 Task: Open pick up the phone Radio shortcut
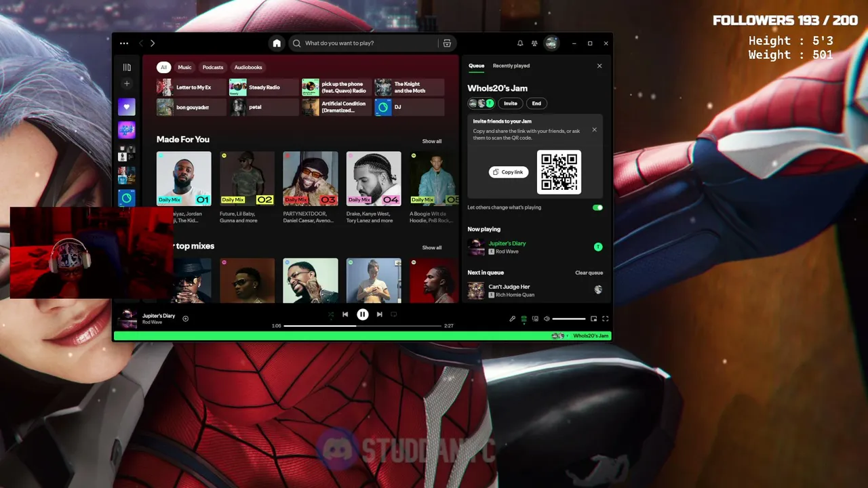[x=337, y=87]
